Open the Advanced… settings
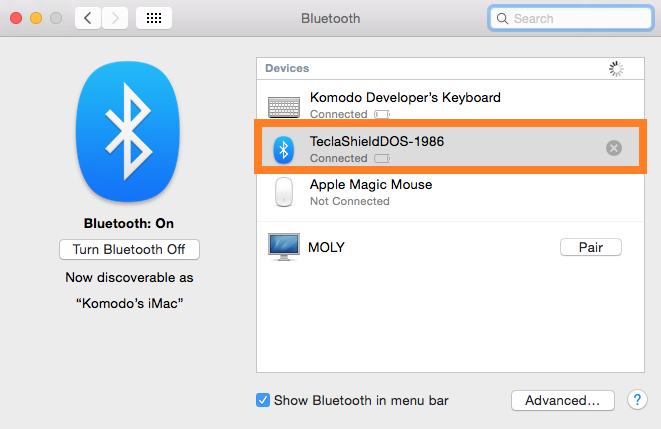 562,400
